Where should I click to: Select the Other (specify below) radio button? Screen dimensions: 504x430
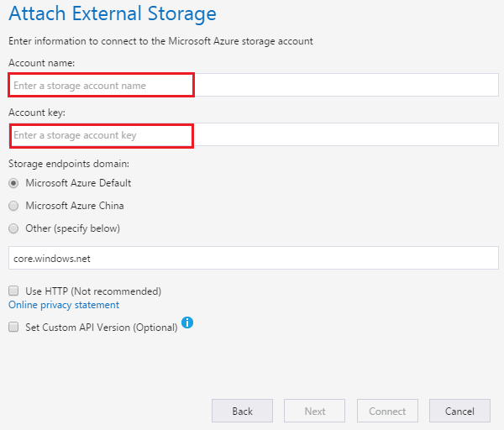click(13, 228)
